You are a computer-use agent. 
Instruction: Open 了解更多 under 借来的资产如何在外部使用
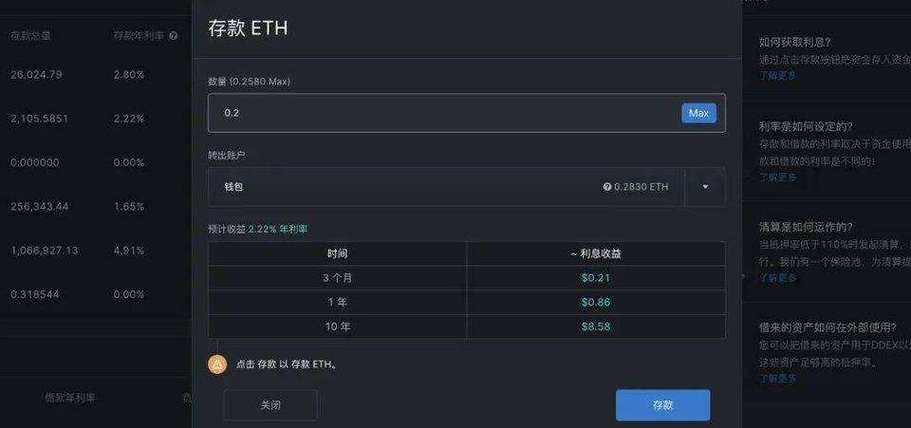tap(777, 379)
